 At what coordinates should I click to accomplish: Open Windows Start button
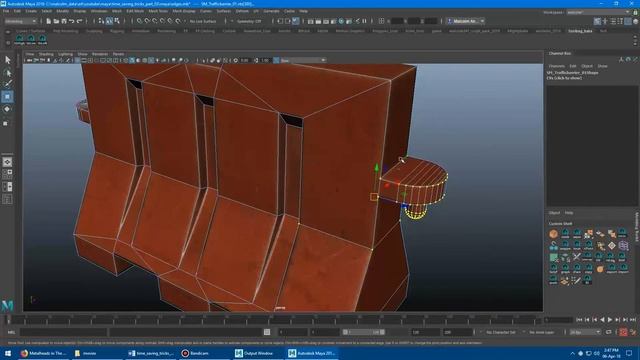(8, 353)
